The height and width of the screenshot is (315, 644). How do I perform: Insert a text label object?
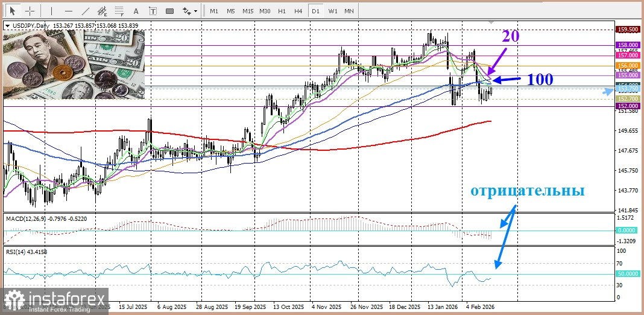[x=152, y=11]
